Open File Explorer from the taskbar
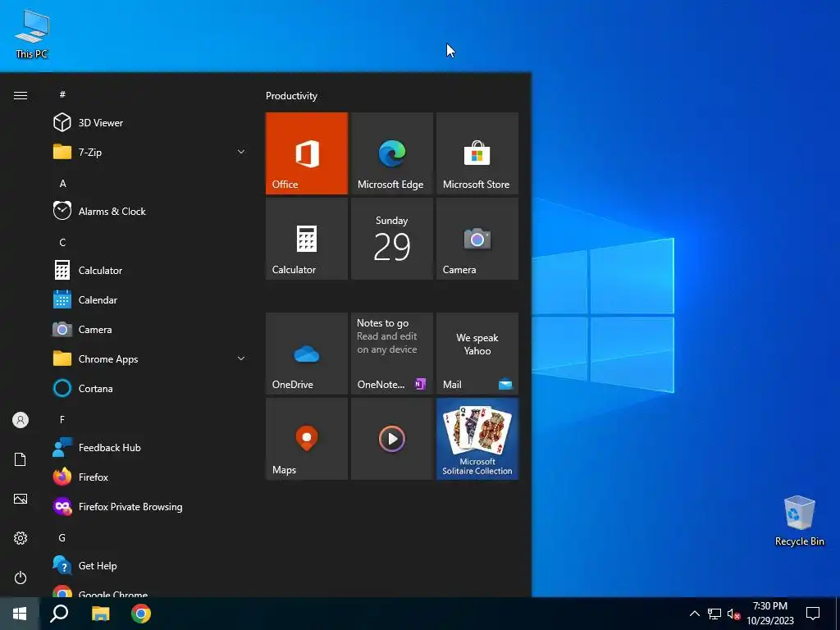The width and height of the screenshot is (840, 630). [x=100, y=614]
